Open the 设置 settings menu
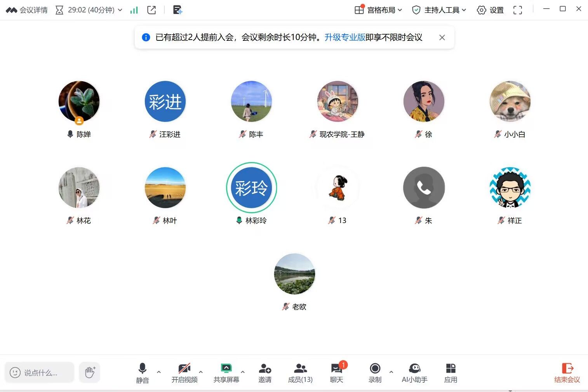The image size is (588, 392). coord(490,10)
